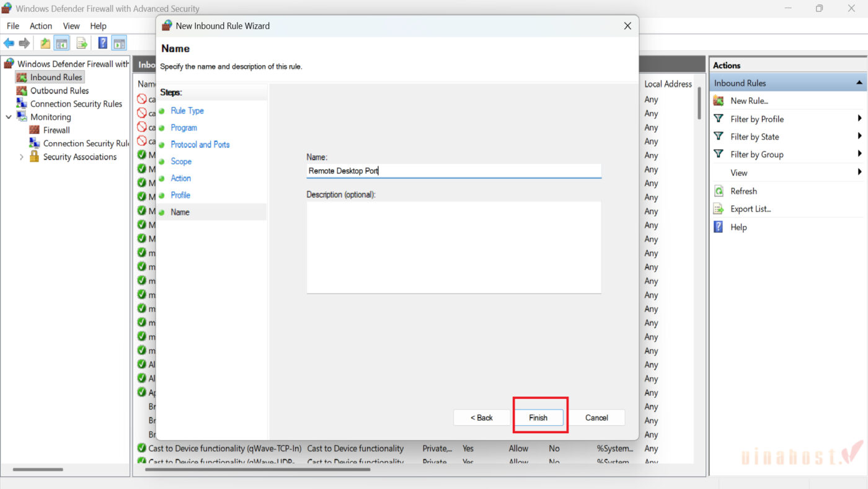
Task: Click the rules list vertical scrollbar
Action: [x=700, y=103]
